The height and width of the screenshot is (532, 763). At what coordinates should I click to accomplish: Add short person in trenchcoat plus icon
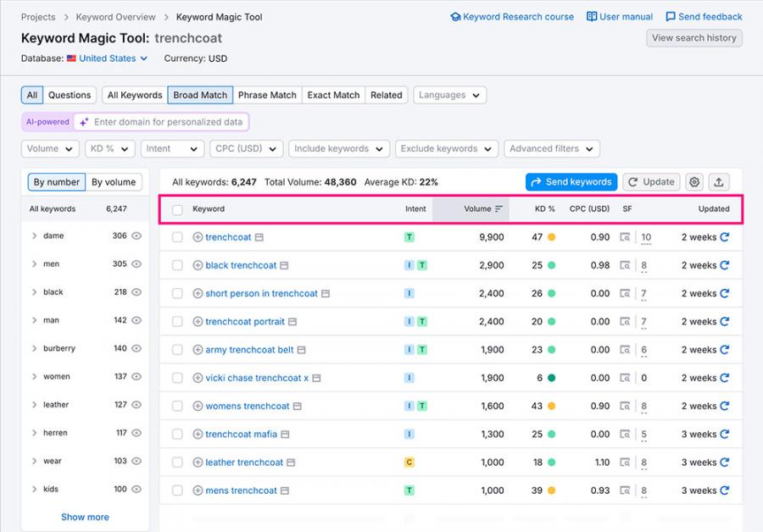[198, 294]
